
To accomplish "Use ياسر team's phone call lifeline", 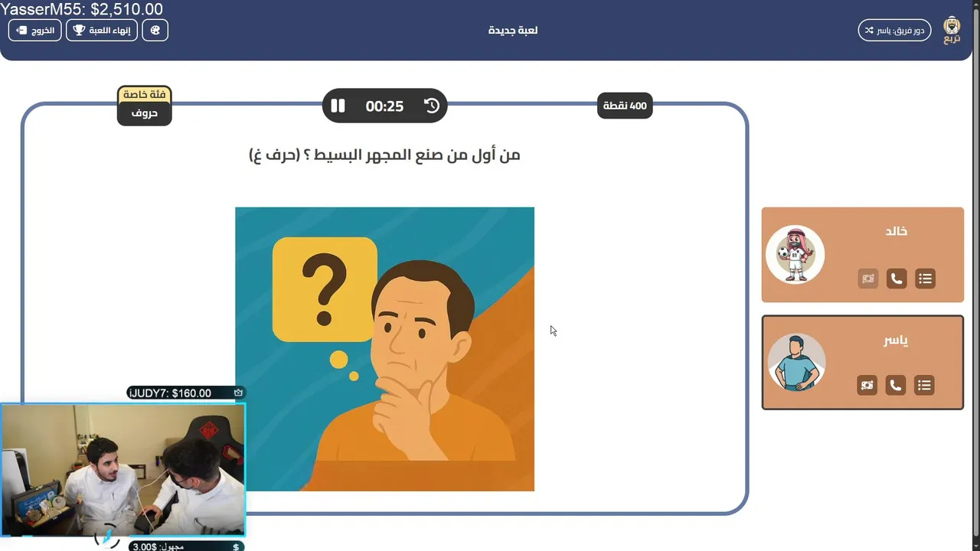I will (x=896, y=385).
